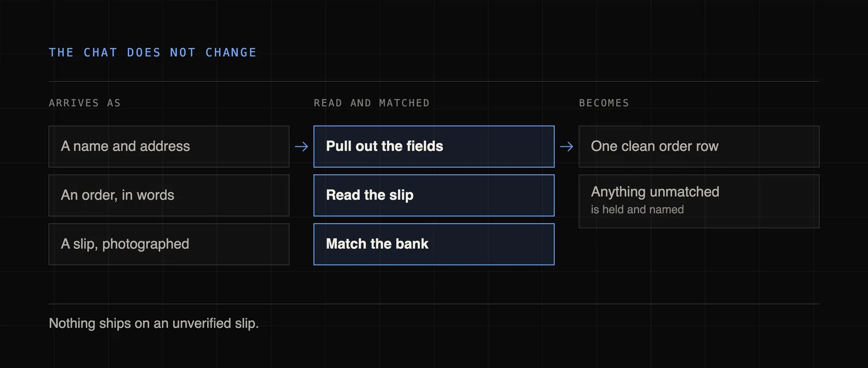
Task: Select the 'An order, in words' box
Action: coord(169,195)
